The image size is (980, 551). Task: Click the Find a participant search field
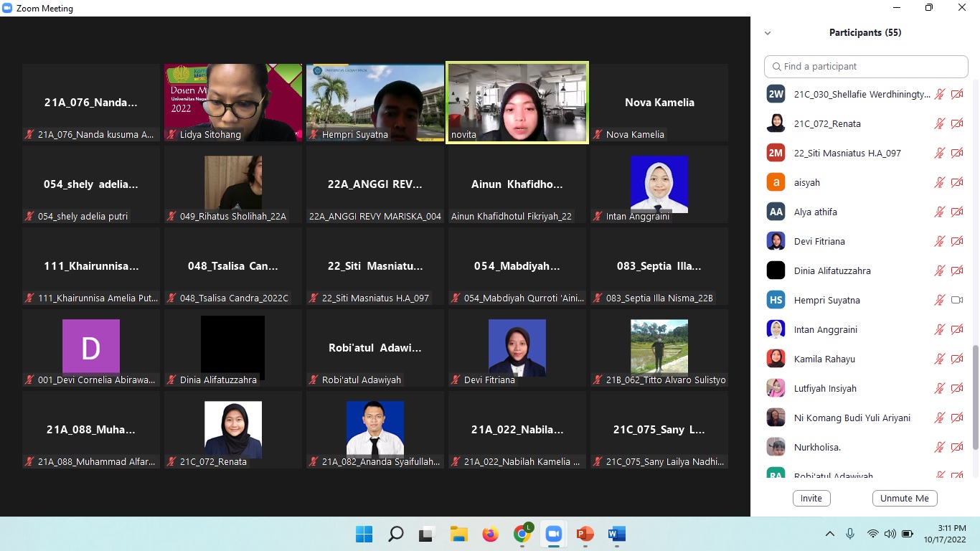[866, 66]
